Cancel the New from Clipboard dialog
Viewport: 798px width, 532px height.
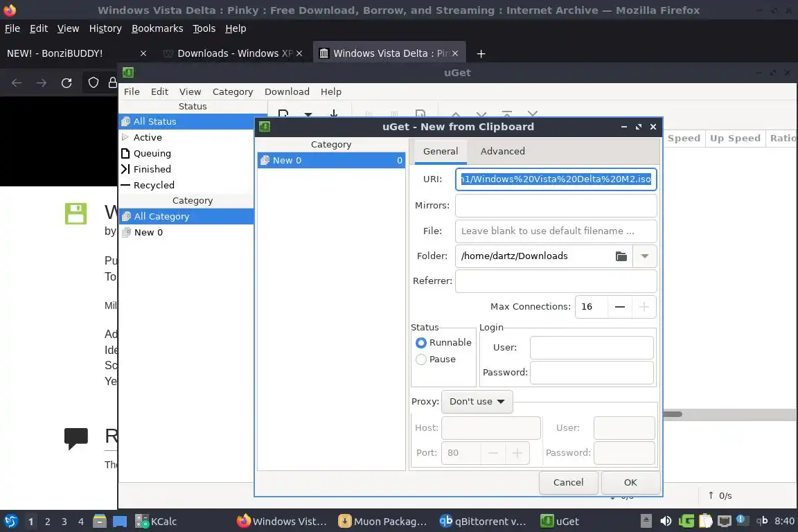click(x=569, y=483)
